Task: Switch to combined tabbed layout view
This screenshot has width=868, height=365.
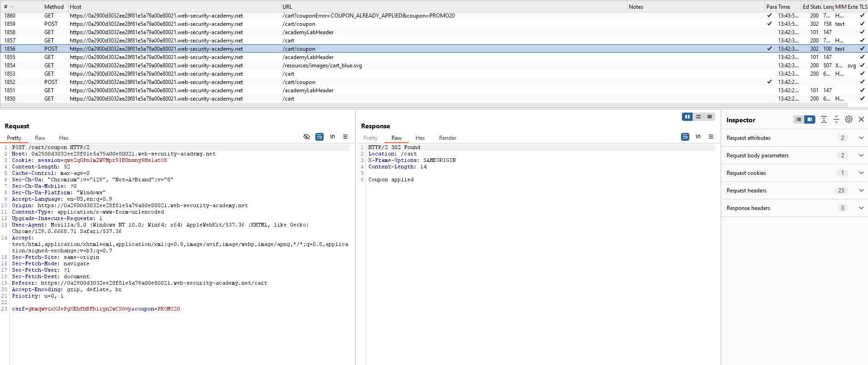Action: pos(710,117)
